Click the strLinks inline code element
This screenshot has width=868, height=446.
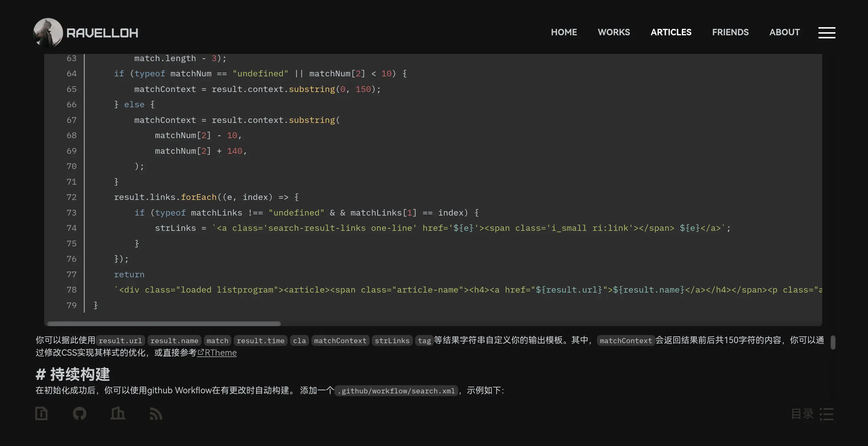point(392,341)
